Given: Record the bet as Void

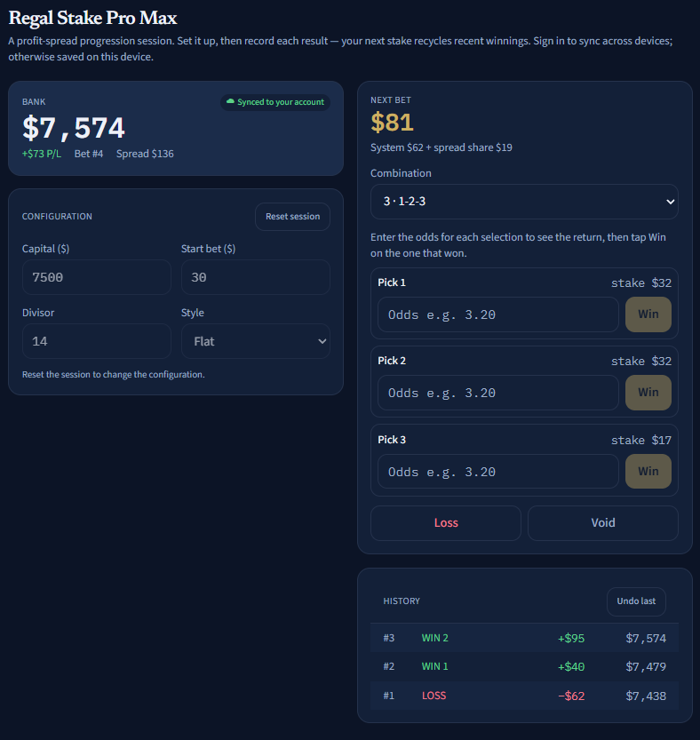Looking at the screenshot, I should 603,523.
